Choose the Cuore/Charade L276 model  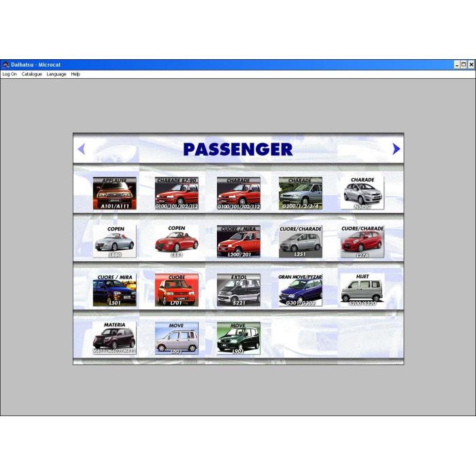coord(362,241)
